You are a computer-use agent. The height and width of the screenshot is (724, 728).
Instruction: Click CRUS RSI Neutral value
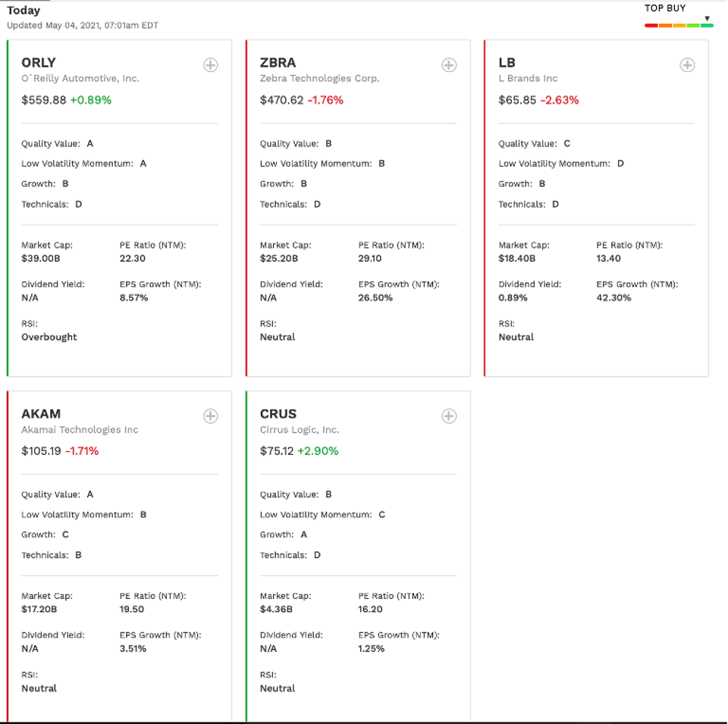click(x=278, y=688)
